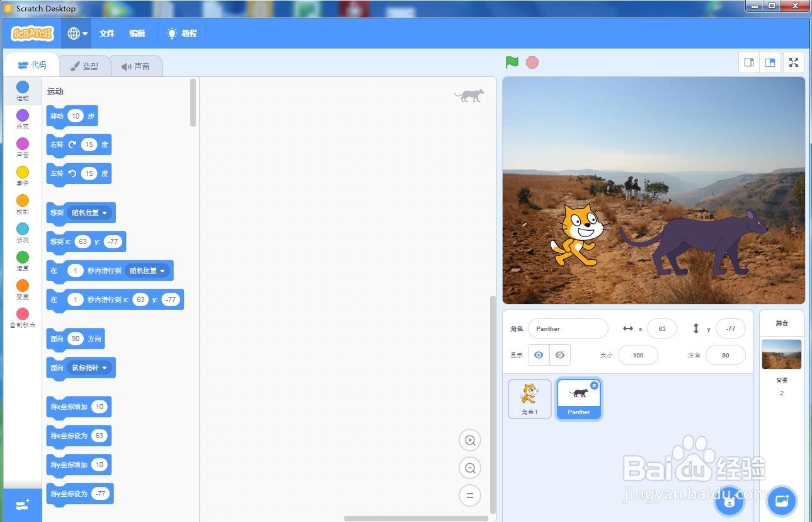The width and height of the screenshot is (812, 522).
Task: Click the block palette vertical scrollbar
Action: point(193,103)
